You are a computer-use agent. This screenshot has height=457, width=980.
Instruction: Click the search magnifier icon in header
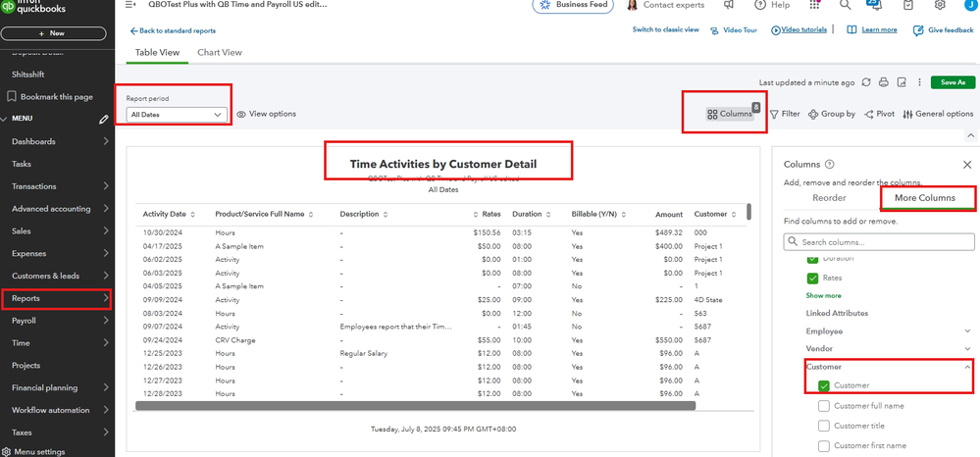845,4
